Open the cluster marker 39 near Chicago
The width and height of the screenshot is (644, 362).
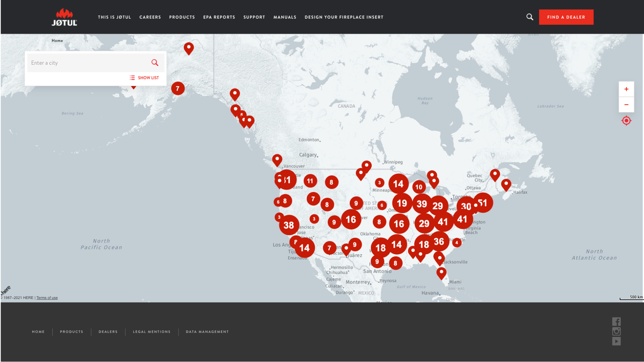(x=422, y=204)
